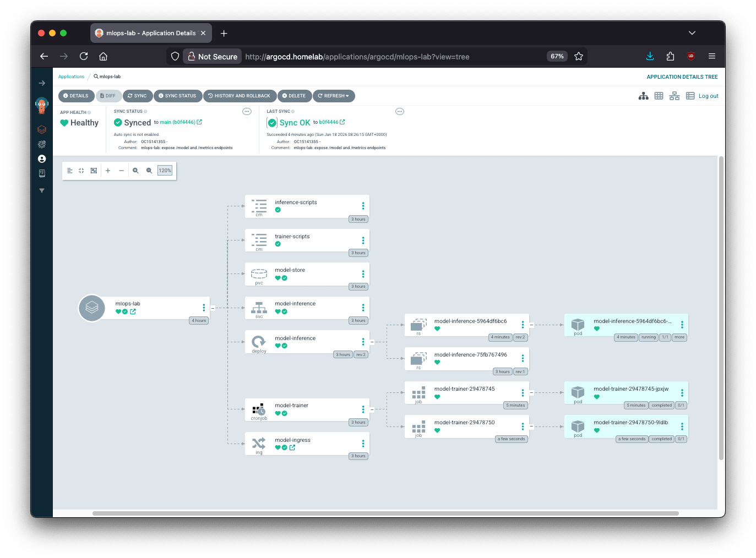The height and width of the screenshot is (558, 756).
Task: Open the Applications stack icon in sidebar
Action: 42,129
